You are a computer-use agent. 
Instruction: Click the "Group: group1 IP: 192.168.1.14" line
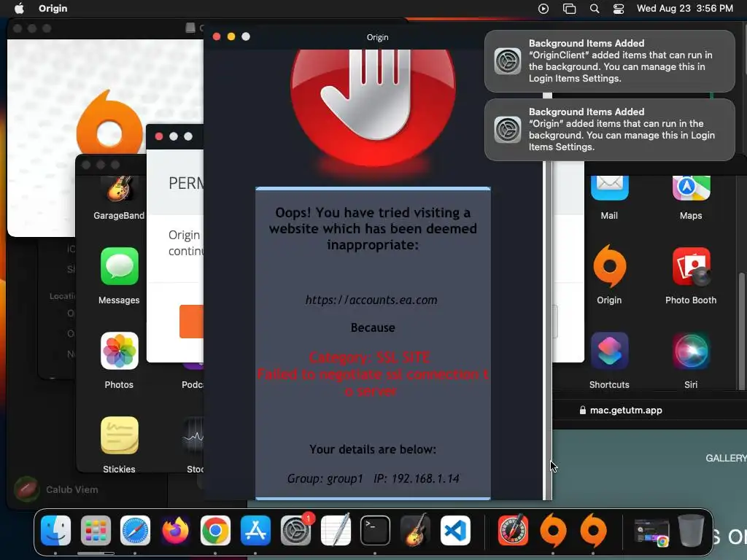click(x=373, y=478)
